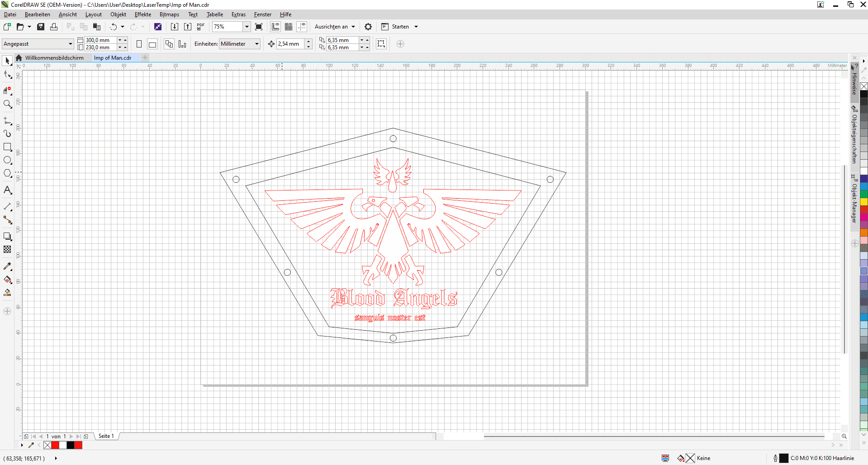Select the Crop tool in toolbox

(x=7, y=90)
